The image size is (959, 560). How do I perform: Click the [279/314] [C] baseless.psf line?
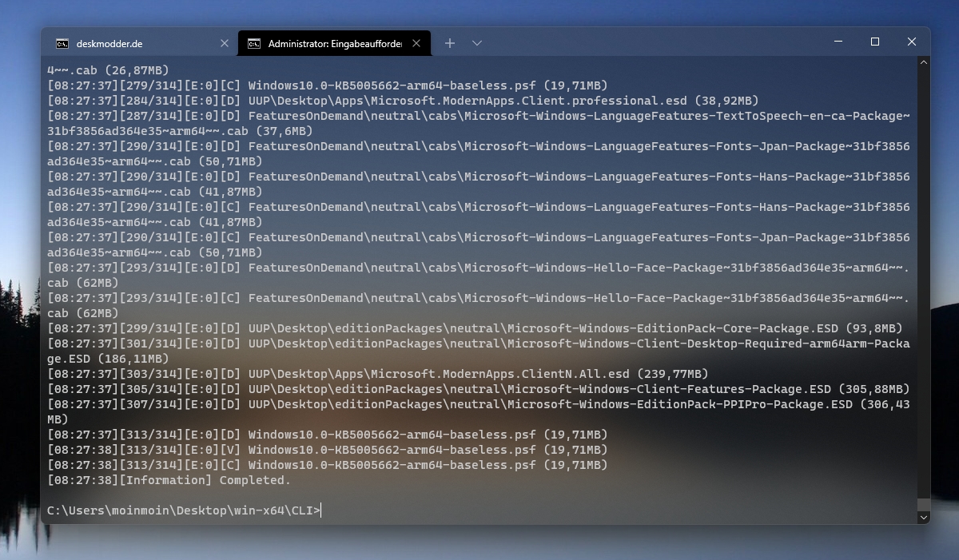coord(328,85)
